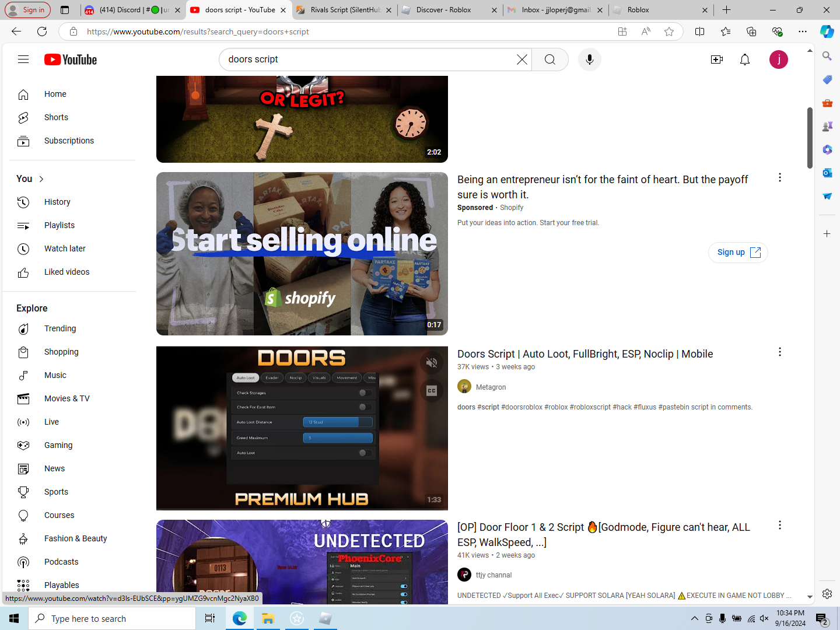The image size is (840, 630).
Task: Click the page vertical scrollbar thumb
Action: pos(810,138)
